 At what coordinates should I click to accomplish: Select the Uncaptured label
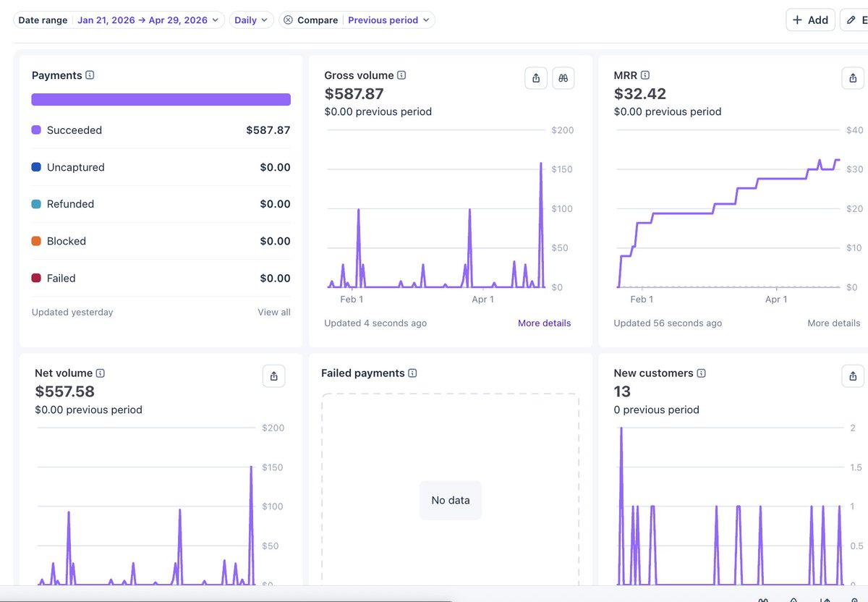(76, 167)
